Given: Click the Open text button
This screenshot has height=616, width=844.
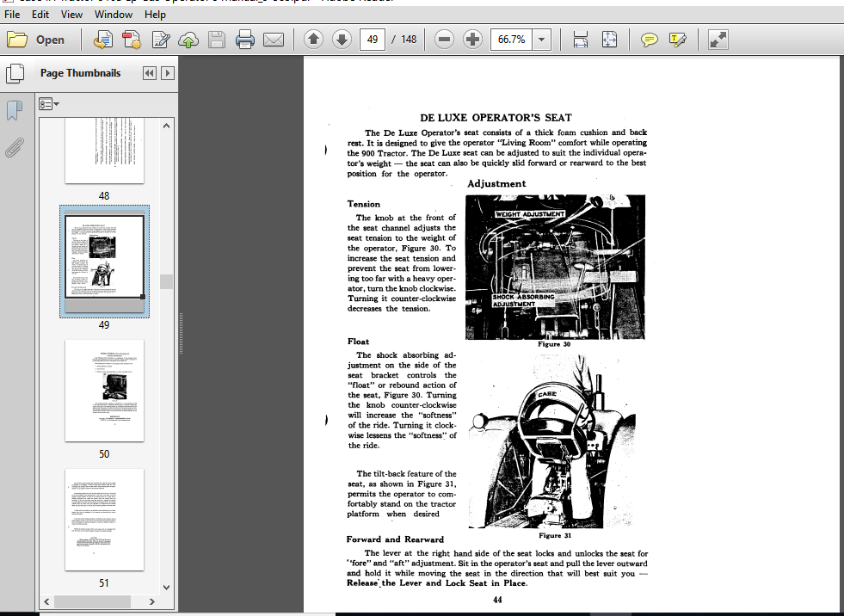Looking at the screenshot, I should coord(50,40).
